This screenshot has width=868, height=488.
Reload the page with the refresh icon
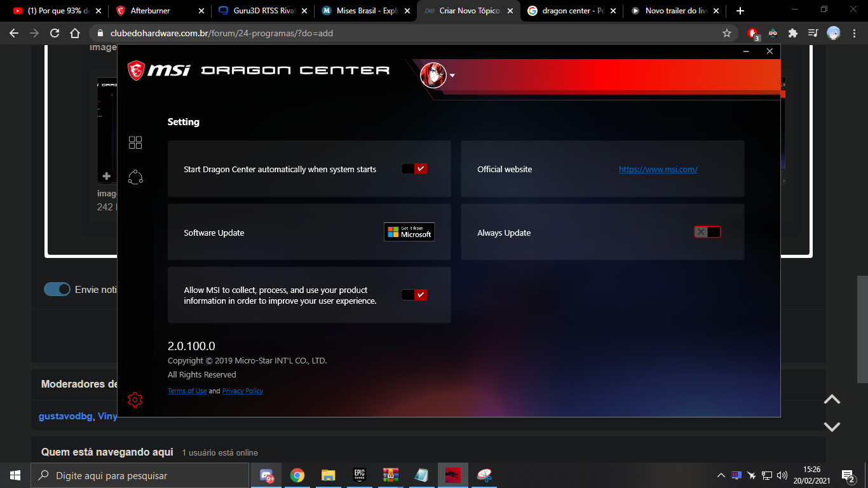click(x=55, y=33)
